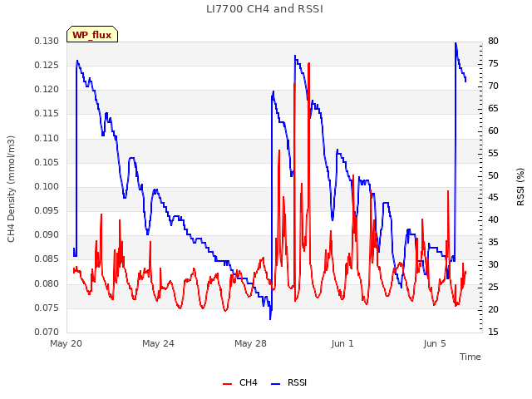This screenshot has height=399, width=532.
Task: Click the 0.105 left axis value
Action: click(x=47, y=163)
